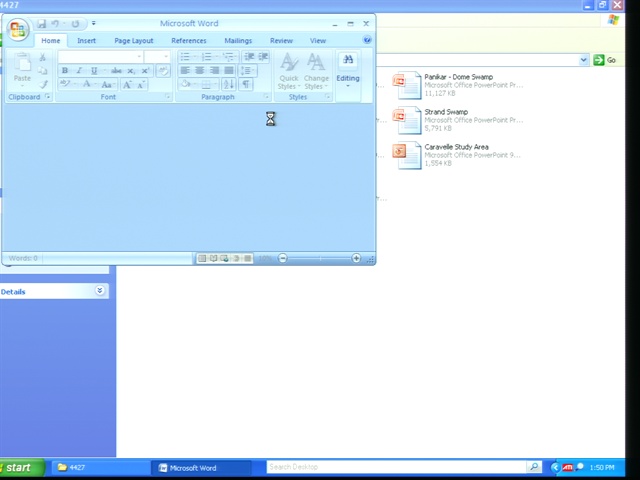Toggle Bold formatting
640x480 pixels.
[x=64, y=71]
